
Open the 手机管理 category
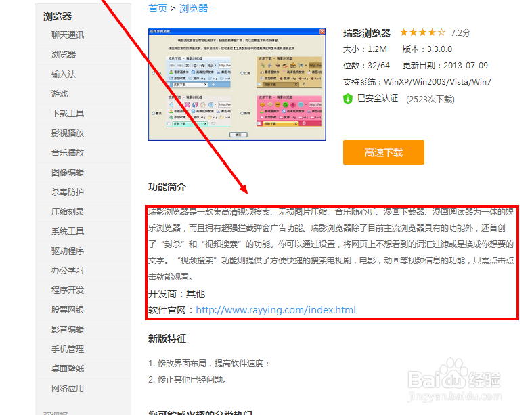pyautogui.click(x=68, y=349)
